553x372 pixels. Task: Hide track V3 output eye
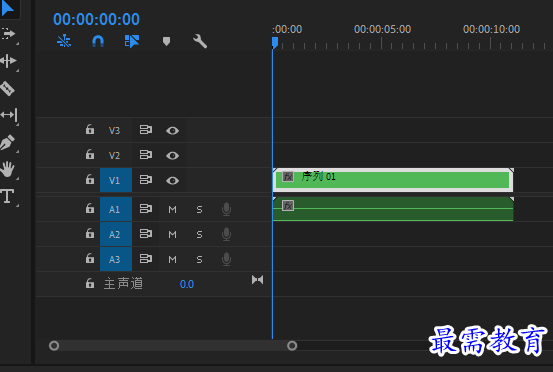[172, 131]
